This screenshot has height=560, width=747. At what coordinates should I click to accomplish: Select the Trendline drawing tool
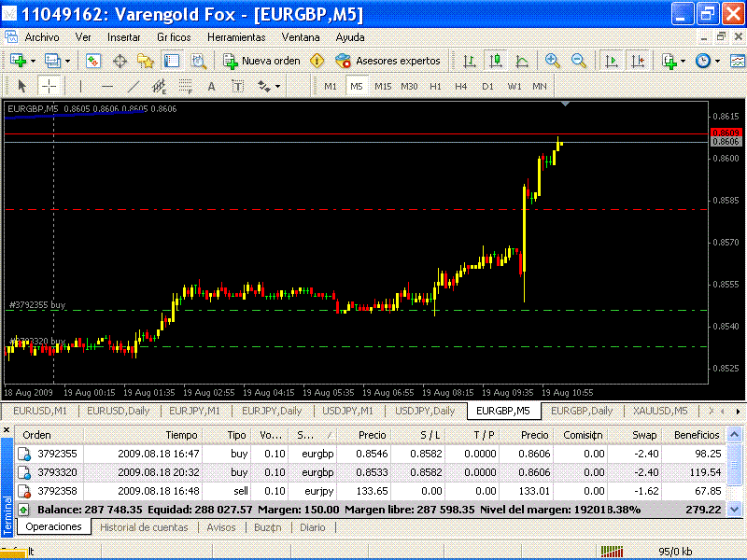134,86
